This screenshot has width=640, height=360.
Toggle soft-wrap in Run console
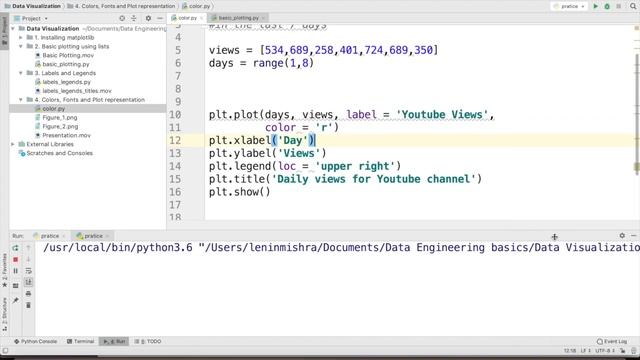pos(29,271)
